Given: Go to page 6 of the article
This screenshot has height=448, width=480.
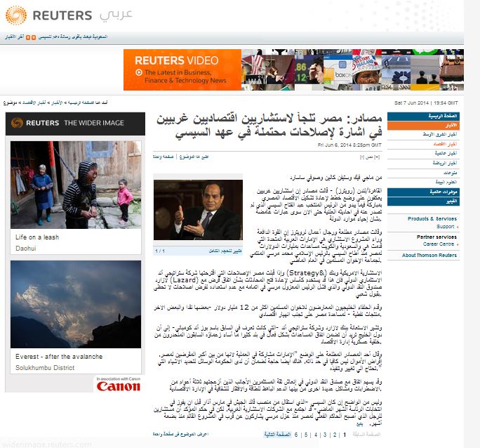Looking at the screenshot, I should coord(296,435).
